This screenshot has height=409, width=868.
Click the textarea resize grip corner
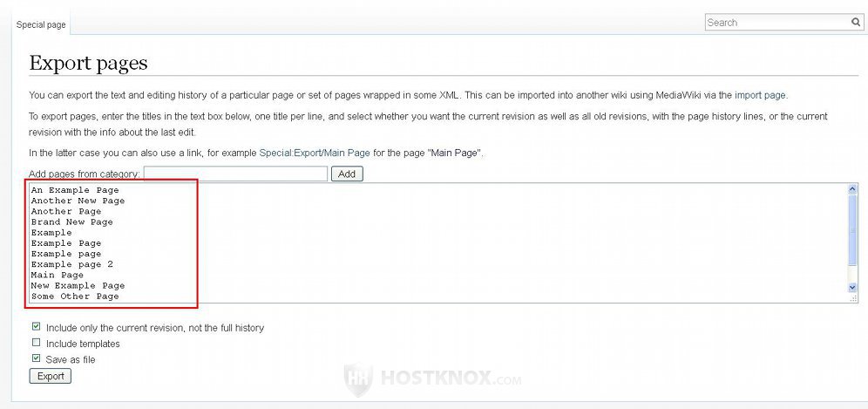[x=853, y=297]
